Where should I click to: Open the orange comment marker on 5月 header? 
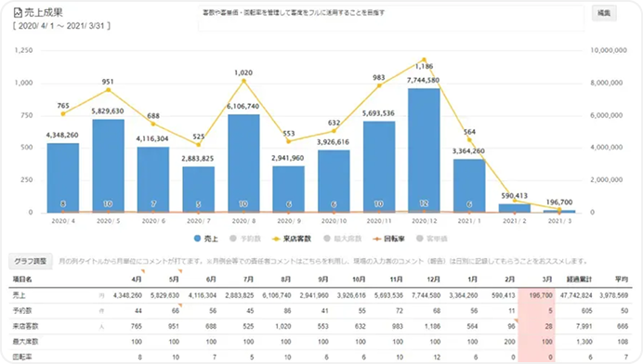tap(180, 271)
